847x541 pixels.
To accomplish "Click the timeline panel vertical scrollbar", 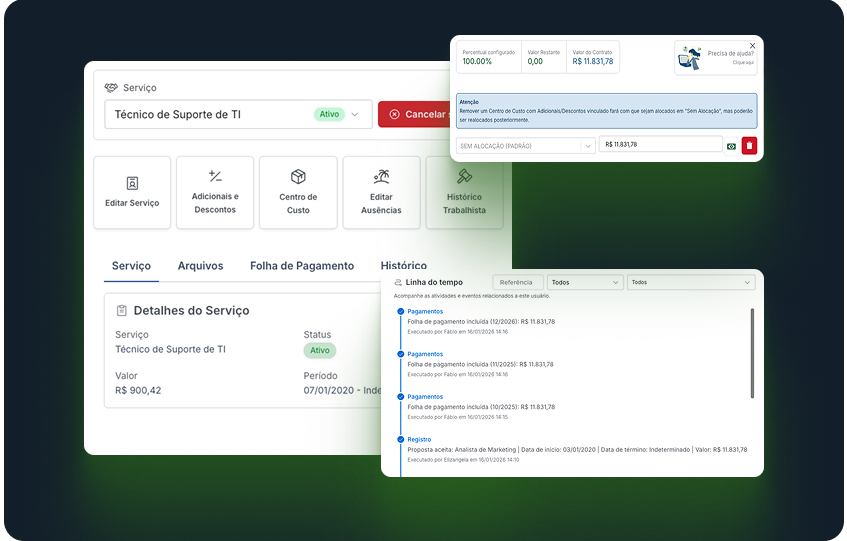I will tap(752, 352).
